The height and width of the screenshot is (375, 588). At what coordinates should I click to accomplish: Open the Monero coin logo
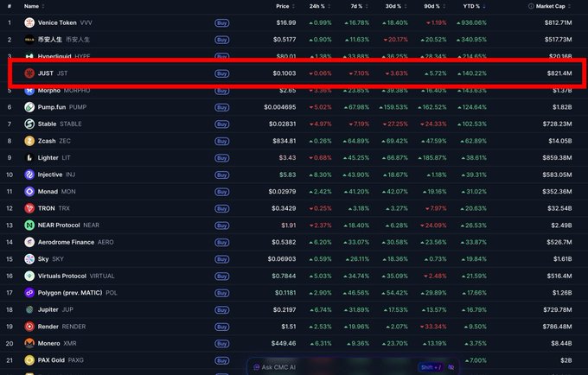point(29,344)
